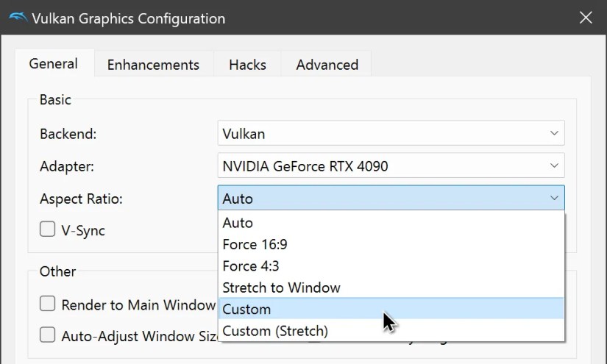The width and height of the screenshot is (607, 364).
Task: Open the Adapter dropdown list
Action: click(x=391, y=166)
